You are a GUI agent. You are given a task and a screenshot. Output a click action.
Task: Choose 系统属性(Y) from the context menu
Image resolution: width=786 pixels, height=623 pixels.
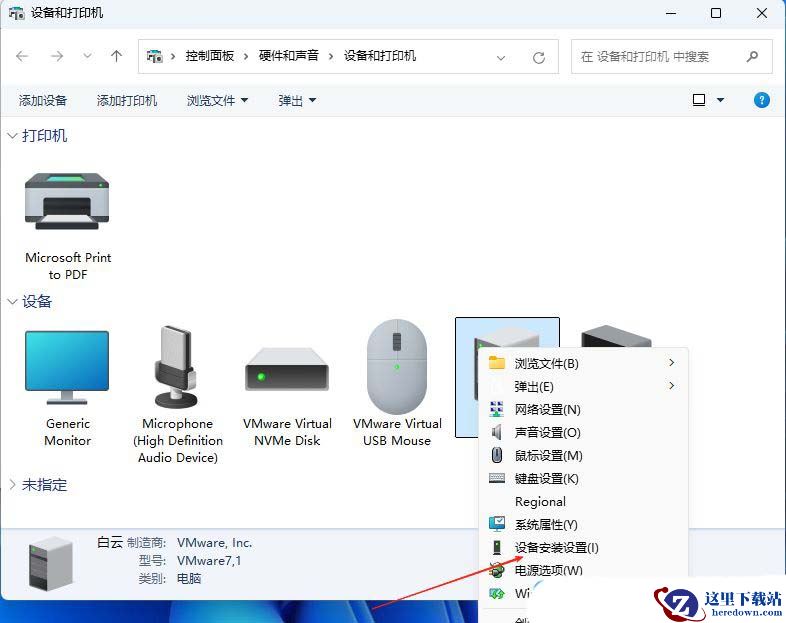[x=583, y=525]
